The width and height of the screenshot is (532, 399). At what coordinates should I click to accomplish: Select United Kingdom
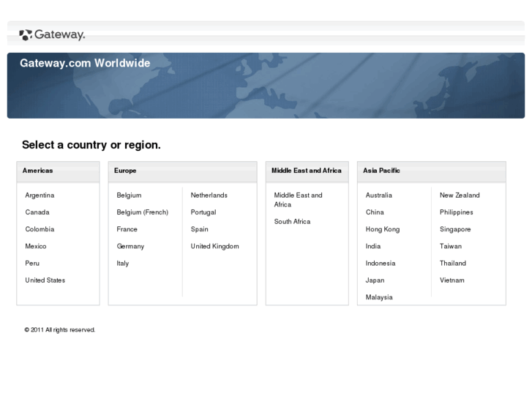pyautogui.click(x=214, y=246)
